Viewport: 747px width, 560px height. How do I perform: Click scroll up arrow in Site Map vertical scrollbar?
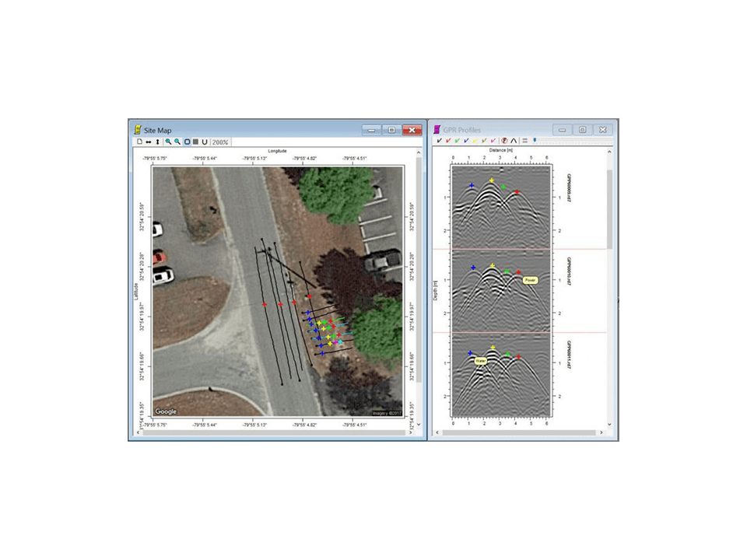[419, 152]
